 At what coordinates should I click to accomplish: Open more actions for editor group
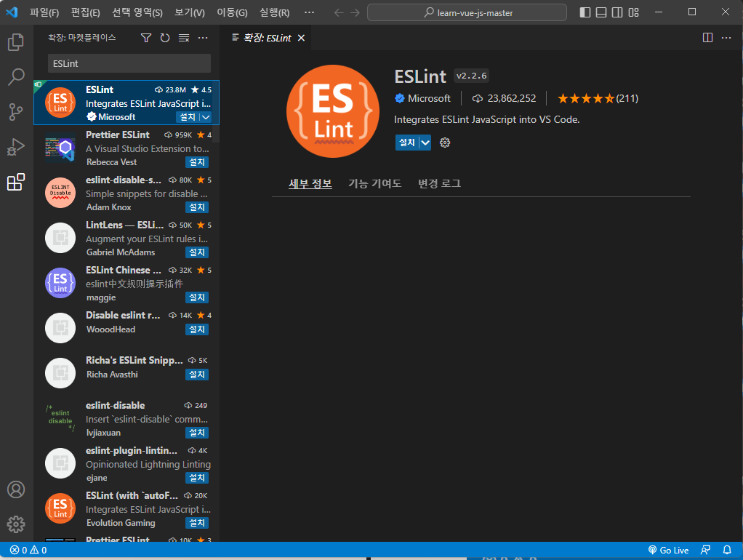(x=726, y=38)
